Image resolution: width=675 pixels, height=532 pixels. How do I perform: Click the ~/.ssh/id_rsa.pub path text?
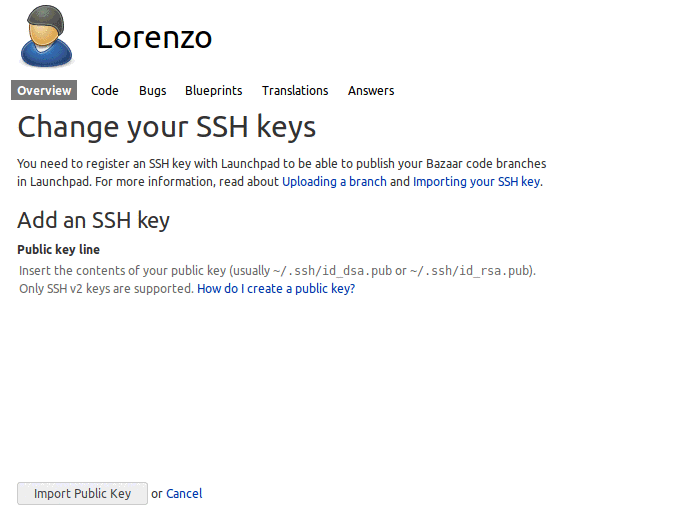[469, 271]
